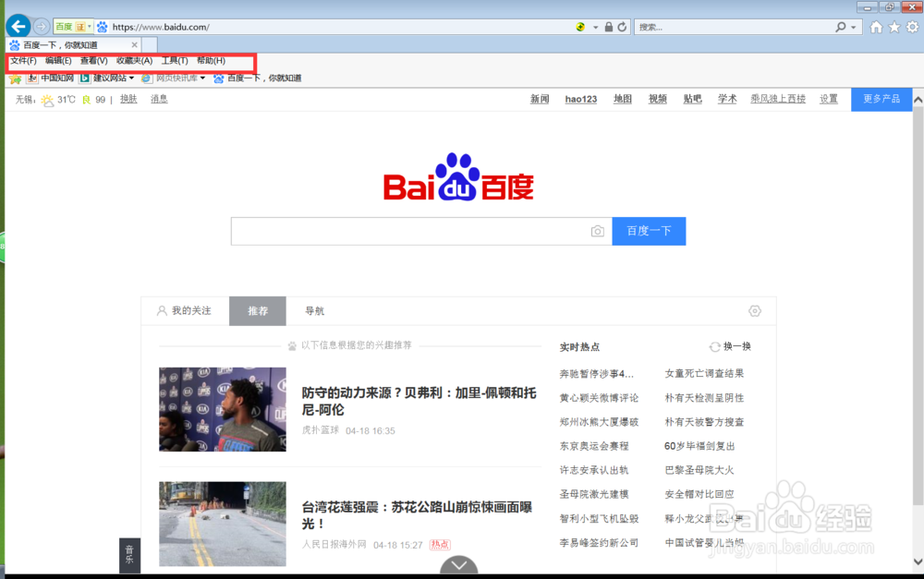Click the compatibility view icon in address bar

point(580,27)
